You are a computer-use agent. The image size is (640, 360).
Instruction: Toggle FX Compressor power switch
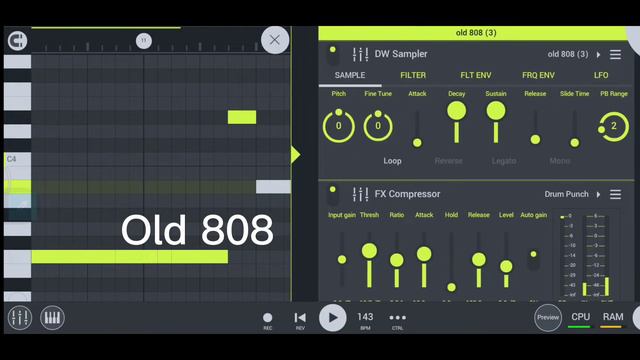point(333,195)
